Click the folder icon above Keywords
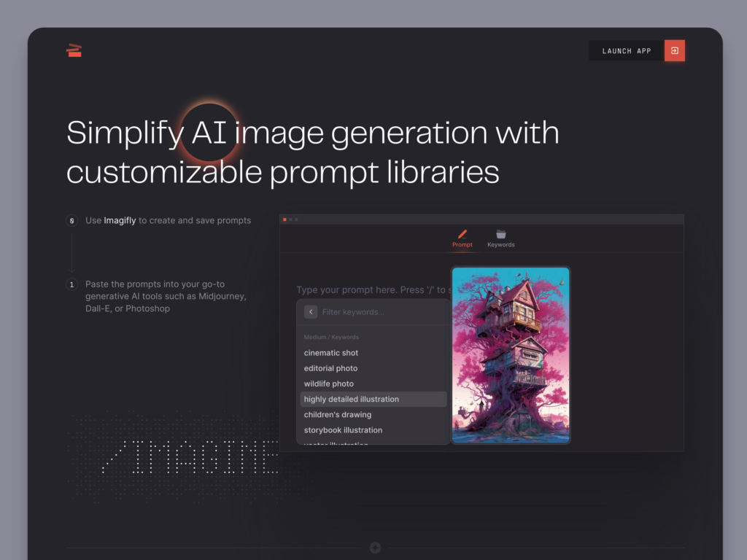747x560 pixels. (500, 234)
